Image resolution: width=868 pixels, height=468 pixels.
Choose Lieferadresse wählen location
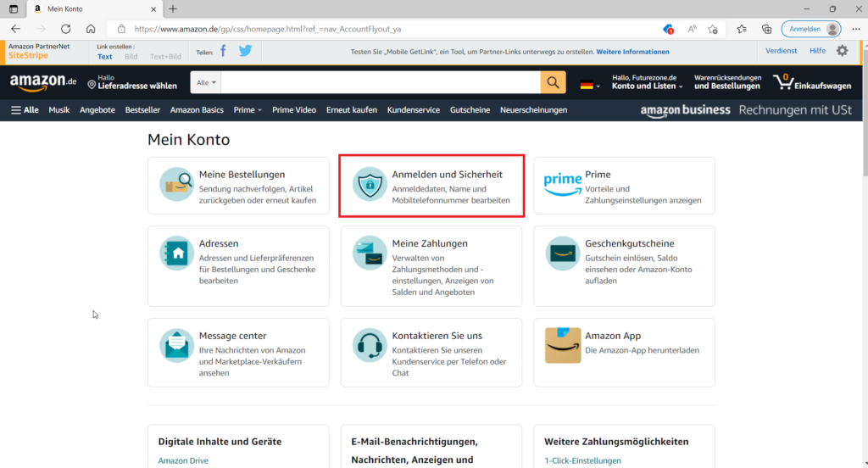coord(131,82)
